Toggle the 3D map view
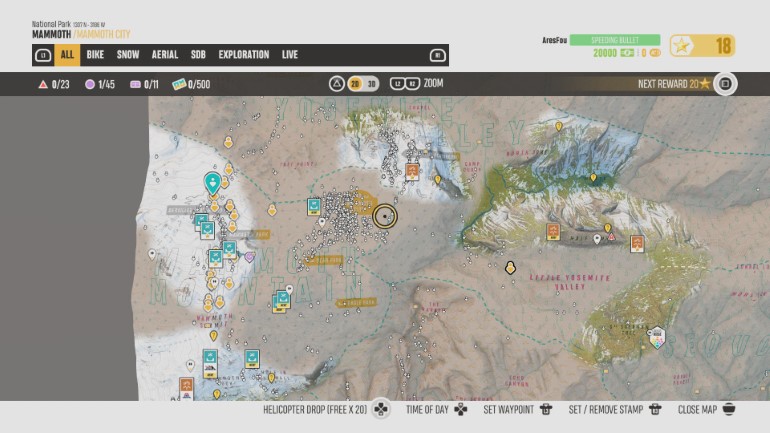This screenshot has width=770, height=433. pyautogui.click(x=371, y=84)
